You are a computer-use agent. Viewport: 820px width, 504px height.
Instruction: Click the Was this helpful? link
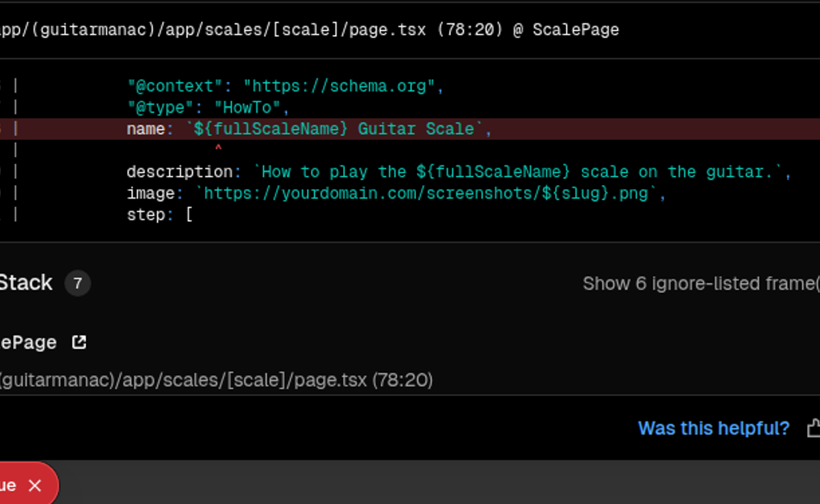tap(713, 428)
